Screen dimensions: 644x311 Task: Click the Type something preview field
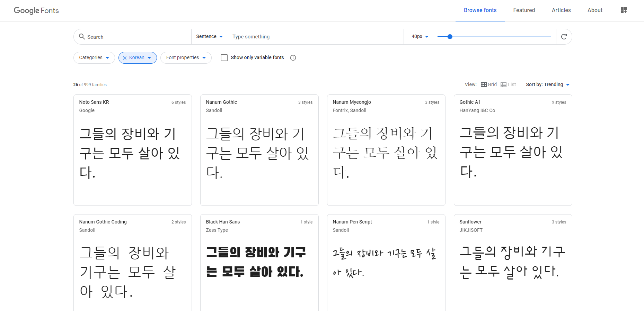[x=315, y=37]
